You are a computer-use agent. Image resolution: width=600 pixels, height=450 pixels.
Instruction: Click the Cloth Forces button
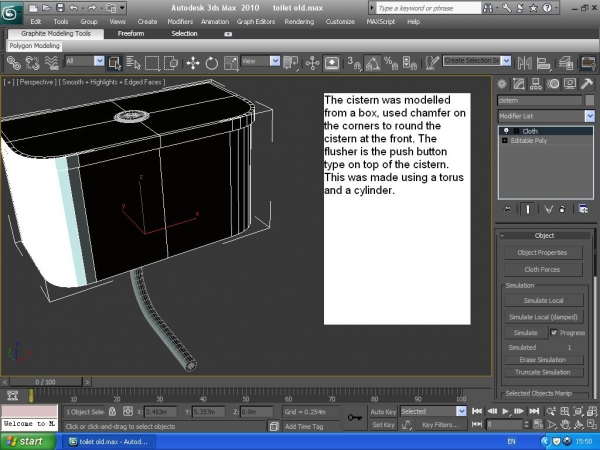[x=543, y=269]
